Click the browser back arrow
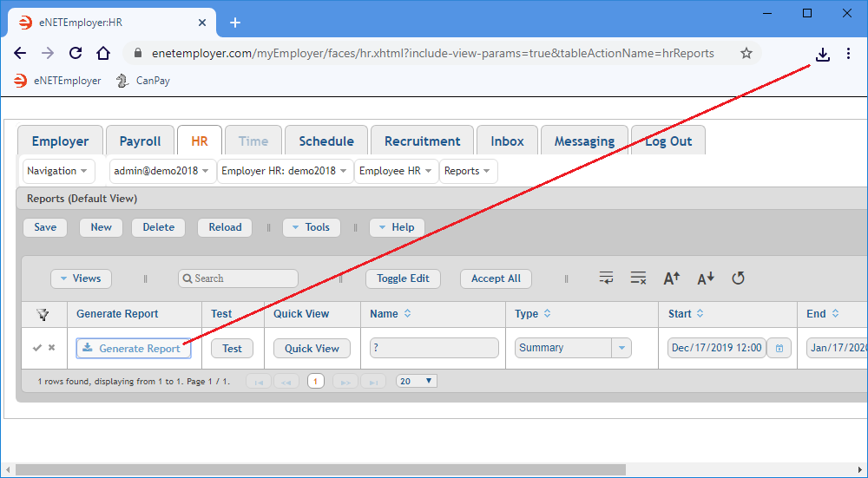This screenshot has width=868, height=478. (20, 53)
